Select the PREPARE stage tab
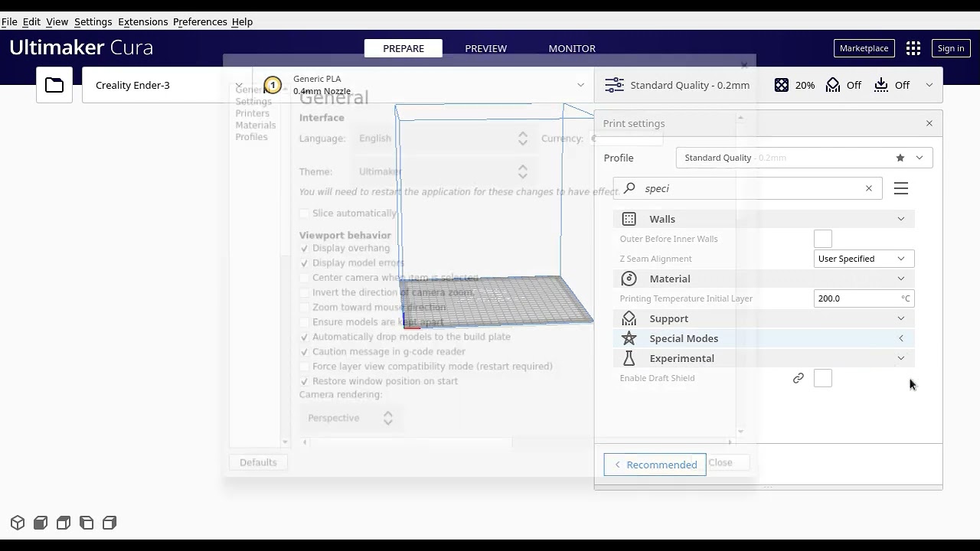 403,48
